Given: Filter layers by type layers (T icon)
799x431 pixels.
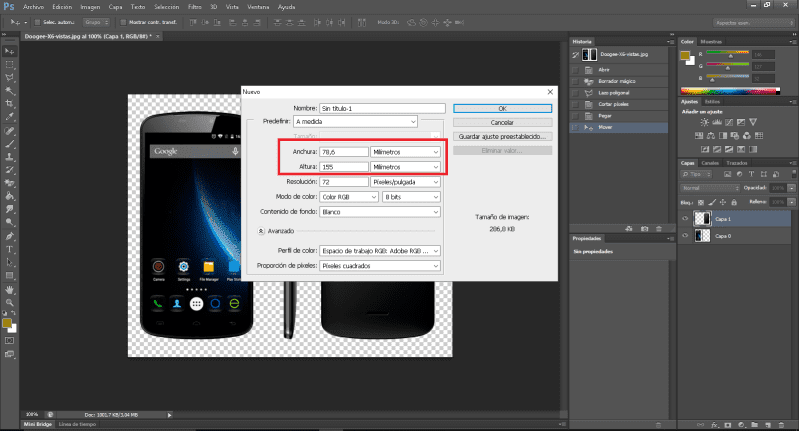Looking at the screenshot, I should pos(751,174).
